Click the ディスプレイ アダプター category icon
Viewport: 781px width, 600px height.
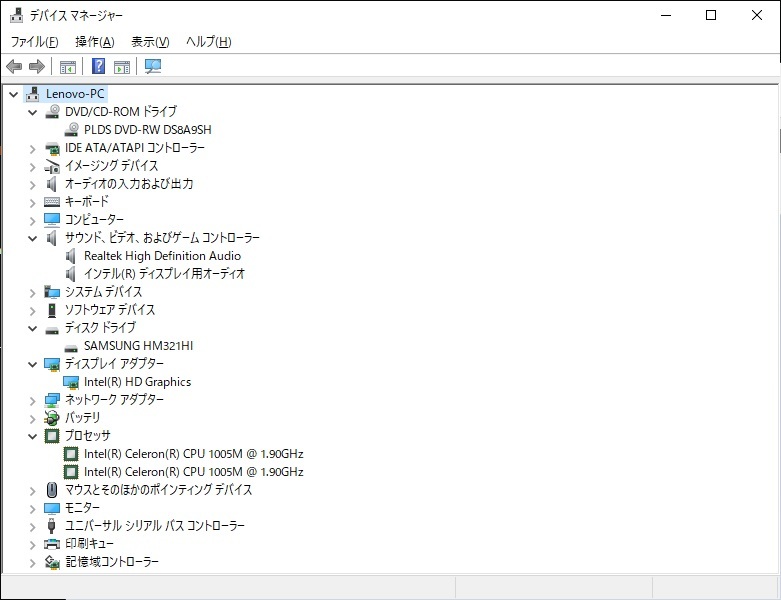click(x=52, y=364)
